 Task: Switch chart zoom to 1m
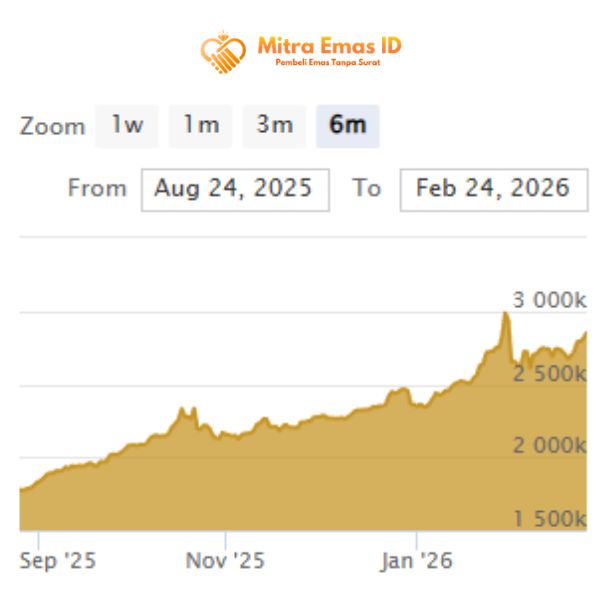[200, 126]
